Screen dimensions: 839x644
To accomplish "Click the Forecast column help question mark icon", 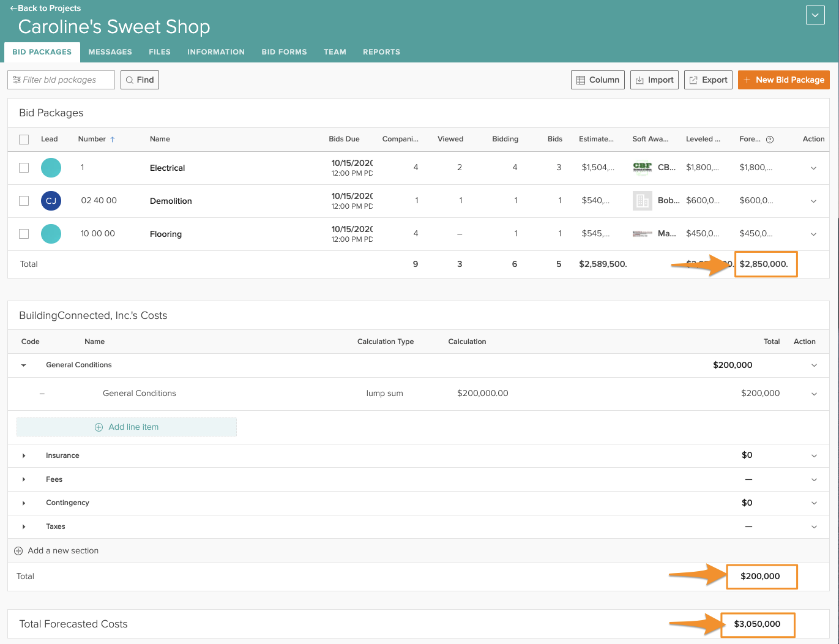I will click(x=770, y=140).
